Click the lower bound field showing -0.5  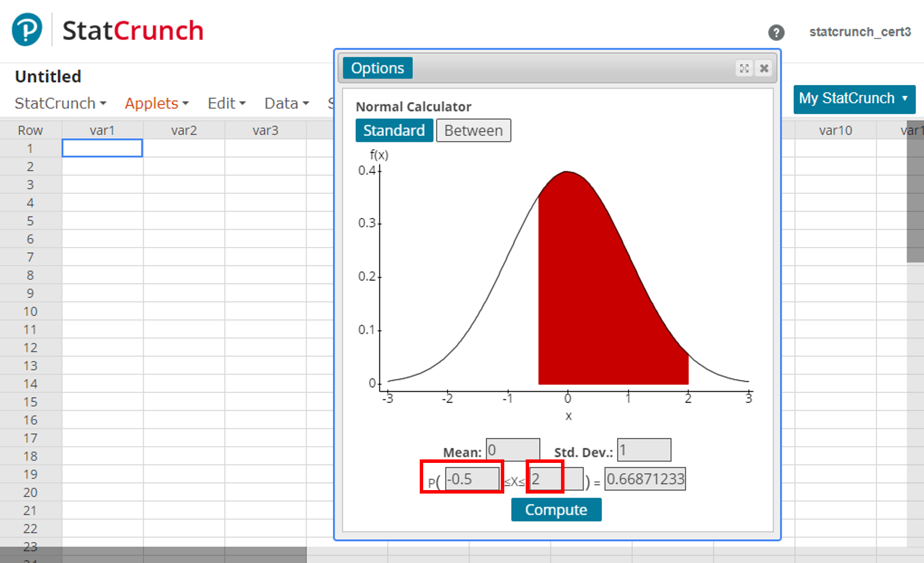tap(472, 479)
